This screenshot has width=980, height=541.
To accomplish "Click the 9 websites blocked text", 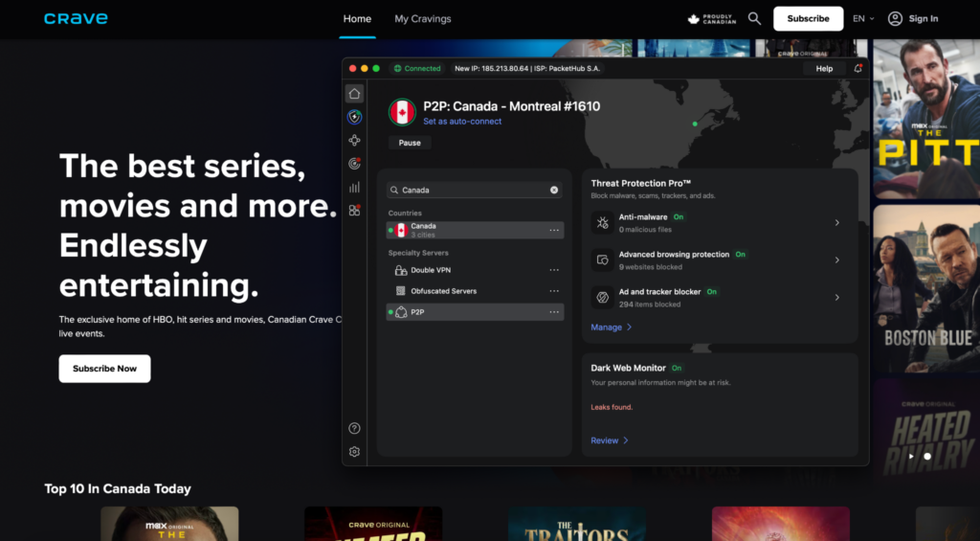I will (651, 267).
